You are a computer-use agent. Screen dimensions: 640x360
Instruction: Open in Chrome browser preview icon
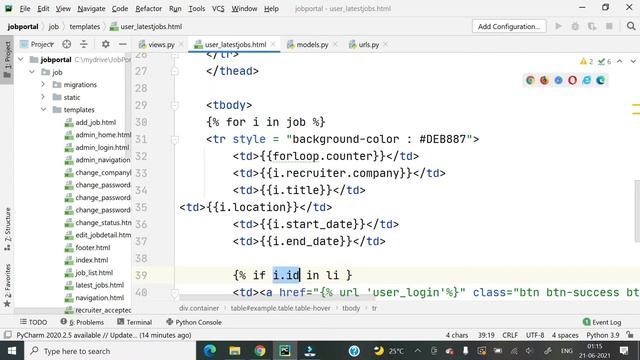(x=530, y=80)
